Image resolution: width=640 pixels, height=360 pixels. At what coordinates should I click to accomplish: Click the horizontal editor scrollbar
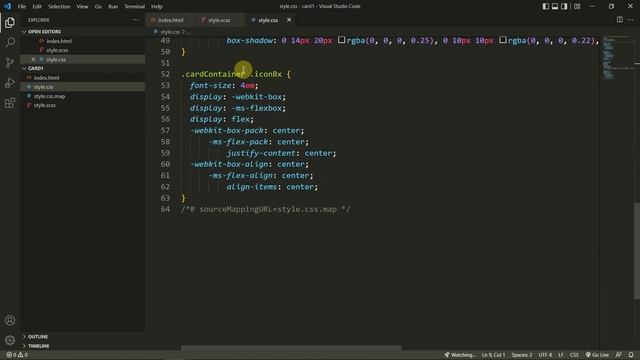coord(291,348)
